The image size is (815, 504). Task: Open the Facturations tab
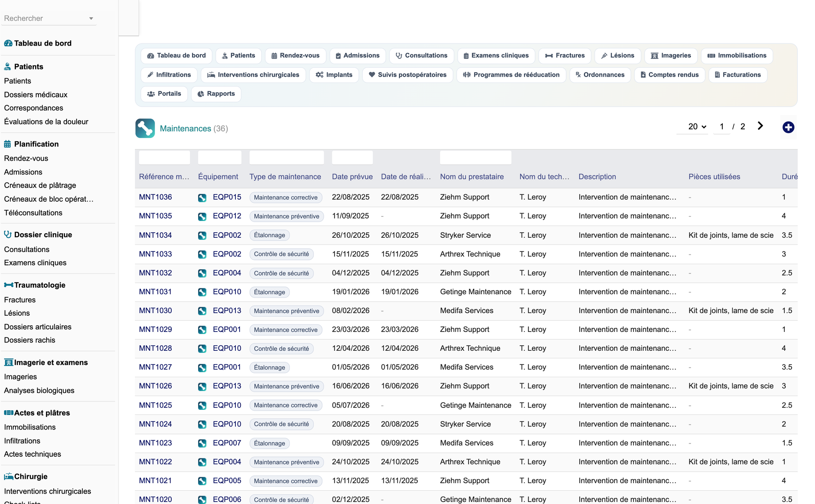coord(738,75)
